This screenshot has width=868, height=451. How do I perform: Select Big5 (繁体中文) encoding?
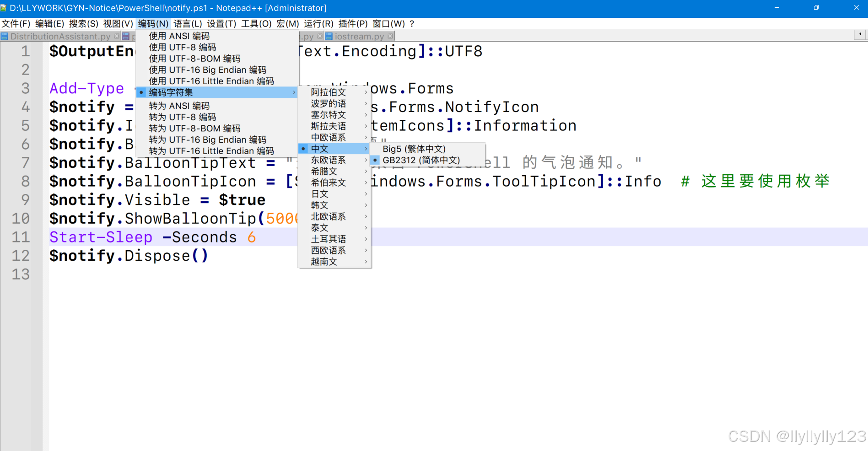(414, 149)
